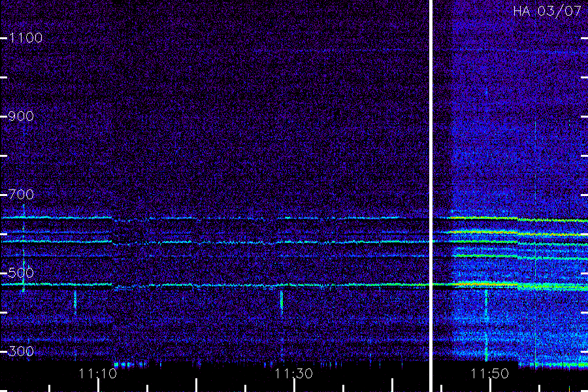Click the 11:50 time axis label

[490, 374]
